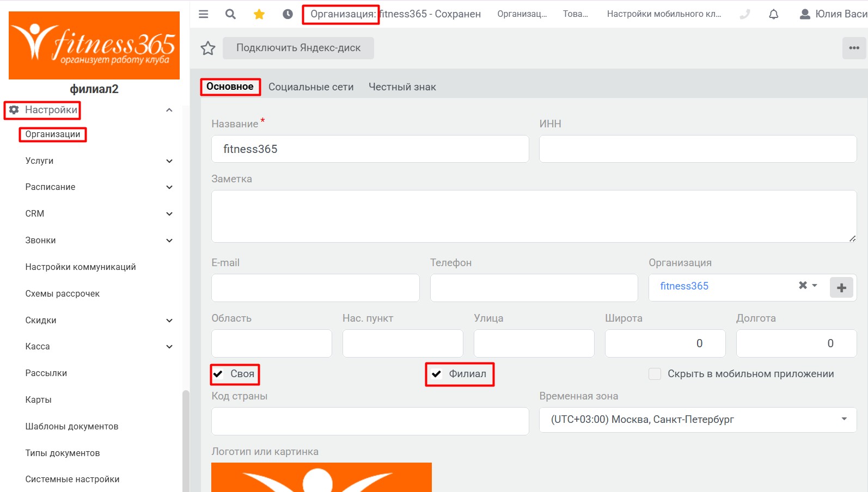Click the Название input field
The width and height of the screenshot is (868, 492).
[x=370, y=149]
